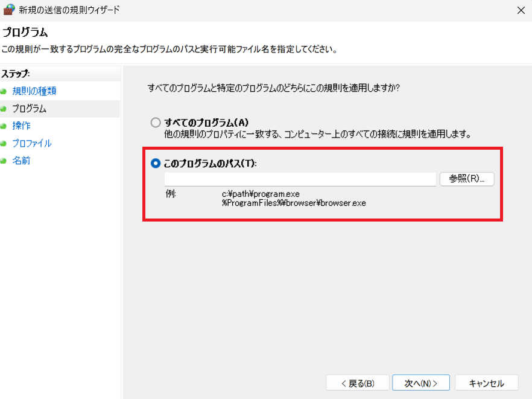The height and width of the screenshot is (399, 532).
Task: Jump to the 規則の種類 step
Action: click(x=34, y=91)
